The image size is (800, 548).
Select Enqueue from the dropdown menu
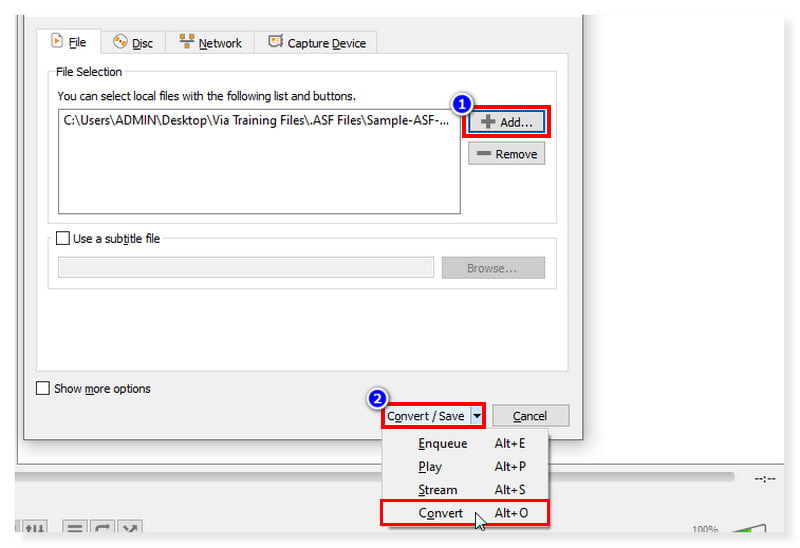pos(442,443)
